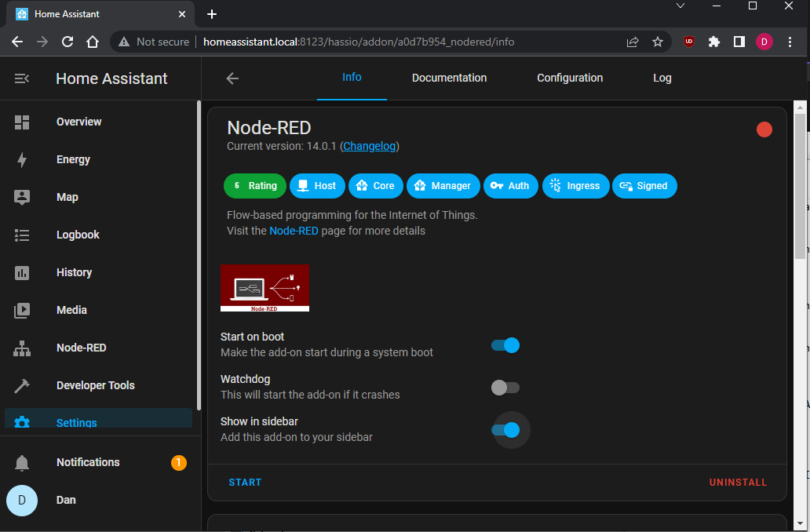
Task: Click the Node-RED add-on logo image
Action: 265,288
